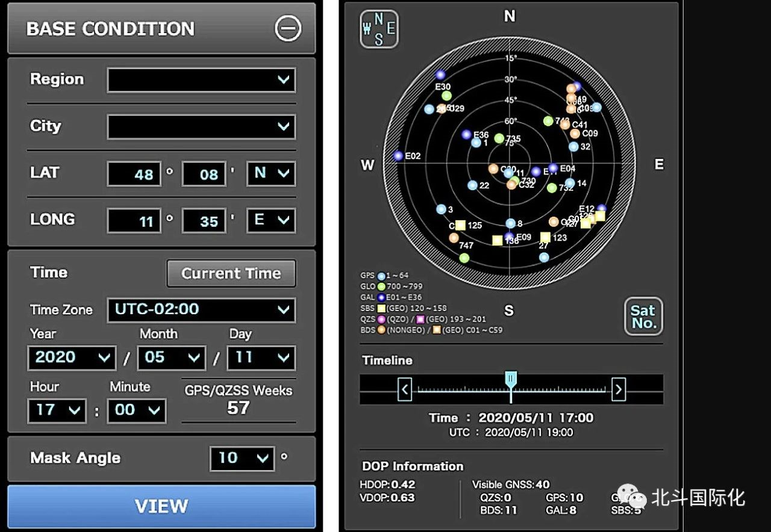
Task: Change latitude hemisphere N selector
Action: [x=270, y=174]
